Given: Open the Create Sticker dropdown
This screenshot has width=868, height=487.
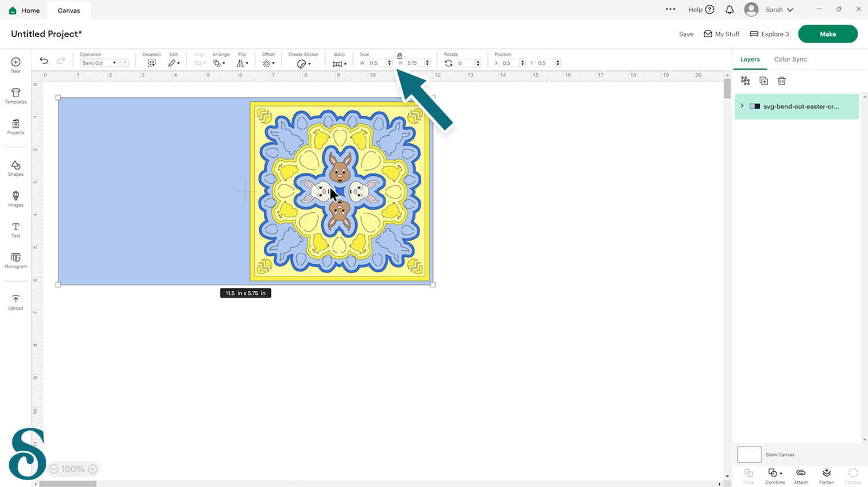Looking at the screenshot, I should tap(304, 64).
